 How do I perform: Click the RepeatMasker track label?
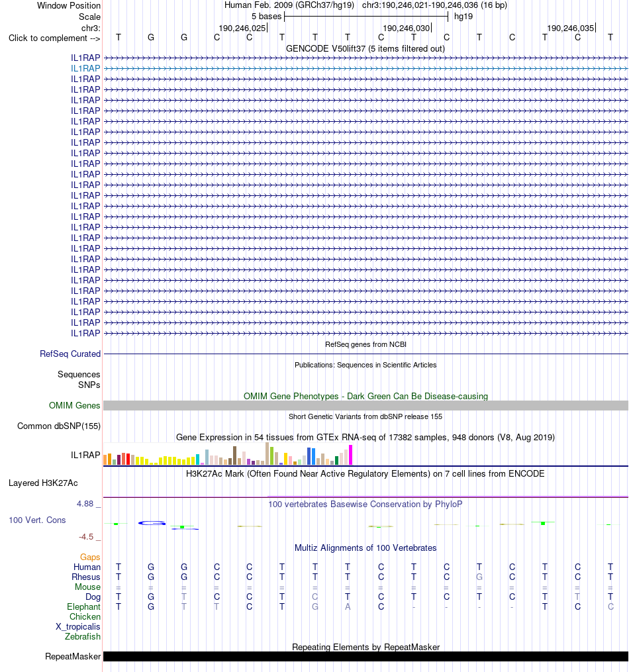[x=73, y=656]
